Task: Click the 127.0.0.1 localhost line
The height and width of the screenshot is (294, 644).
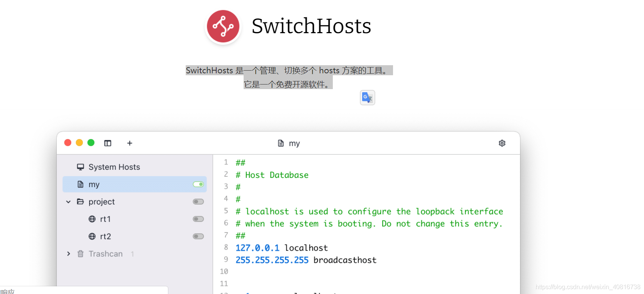Action: [282, 248]
